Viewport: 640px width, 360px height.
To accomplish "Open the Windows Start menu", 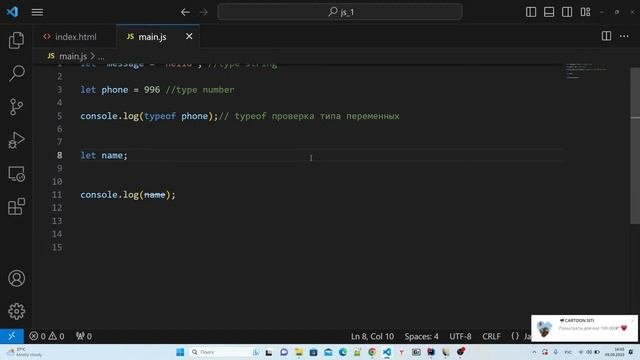I will click(x=180, y=352).
